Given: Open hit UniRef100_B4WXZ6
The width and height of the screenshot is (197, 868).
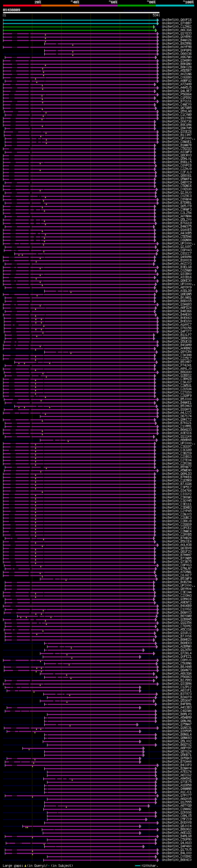Looking at the screenshot, I should (x=177, y=40).
